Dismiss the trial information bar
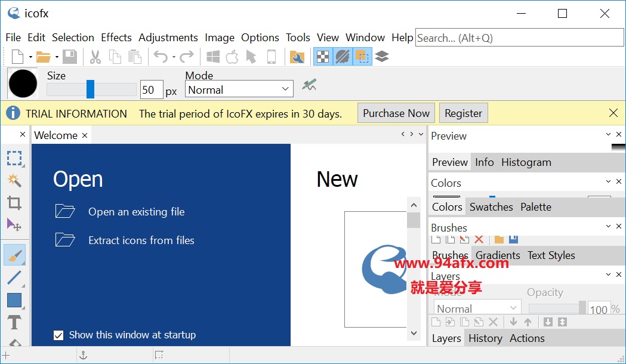Image resolution: width=626 pixels, height=364 pixels. tap(613, 113)
